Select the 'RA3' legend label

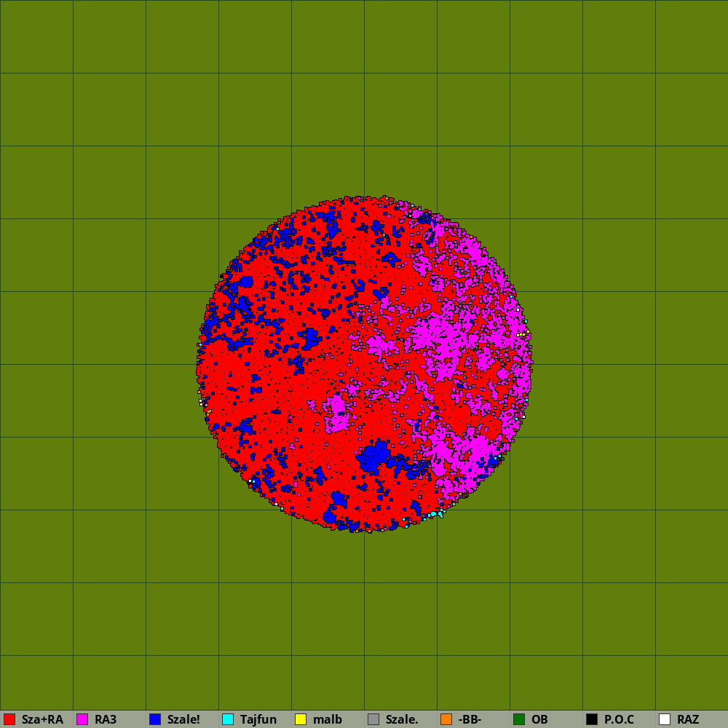(x=106, y=719)
